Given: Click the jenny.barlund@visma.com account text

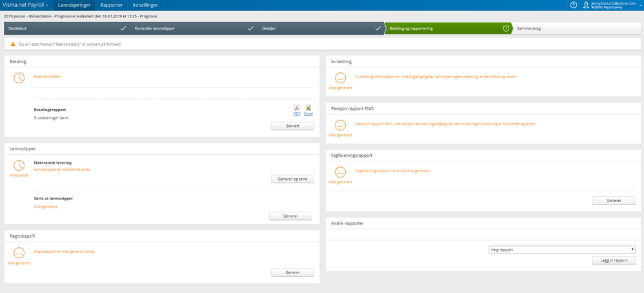Looking at the screenshot, I should (x=613, y=3).
